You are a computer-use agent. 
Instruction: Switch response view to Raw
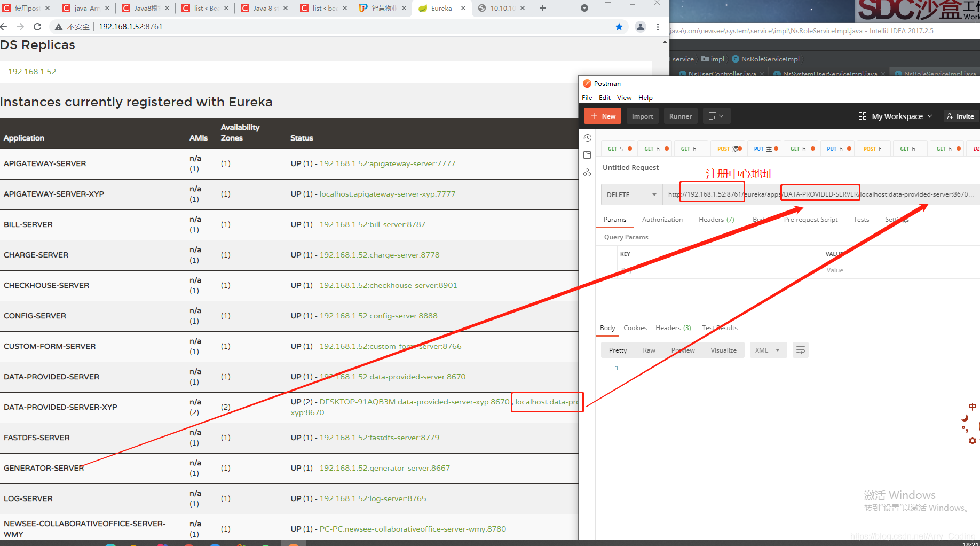(x=649, y=350)
